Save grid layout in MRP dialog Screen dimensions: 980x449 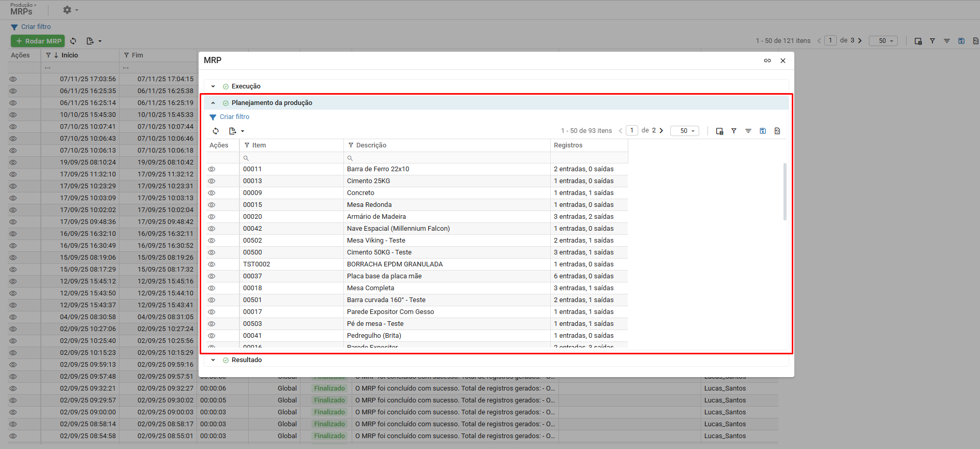click(763, 131)
